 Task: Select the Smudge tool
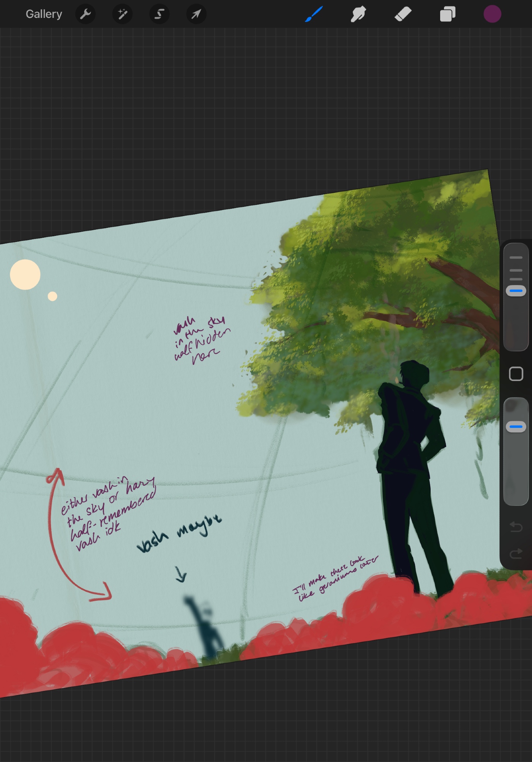(x=358, y=14)
